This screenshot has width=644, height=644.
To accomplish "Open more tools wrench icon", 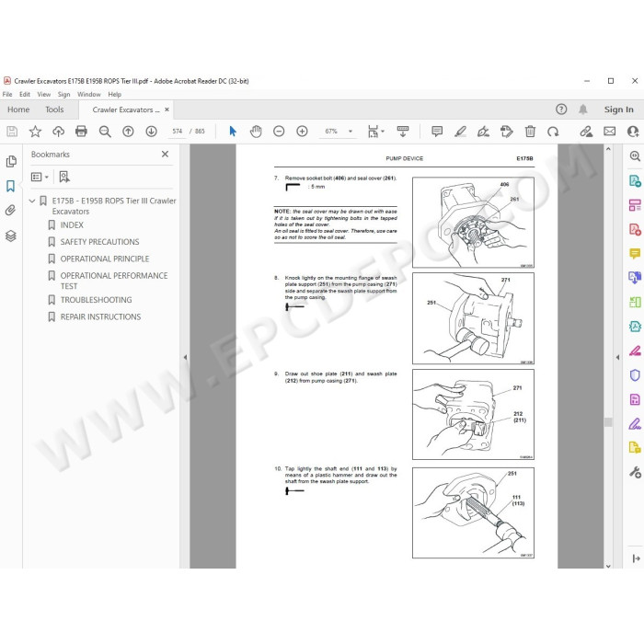I will (635, 472).
